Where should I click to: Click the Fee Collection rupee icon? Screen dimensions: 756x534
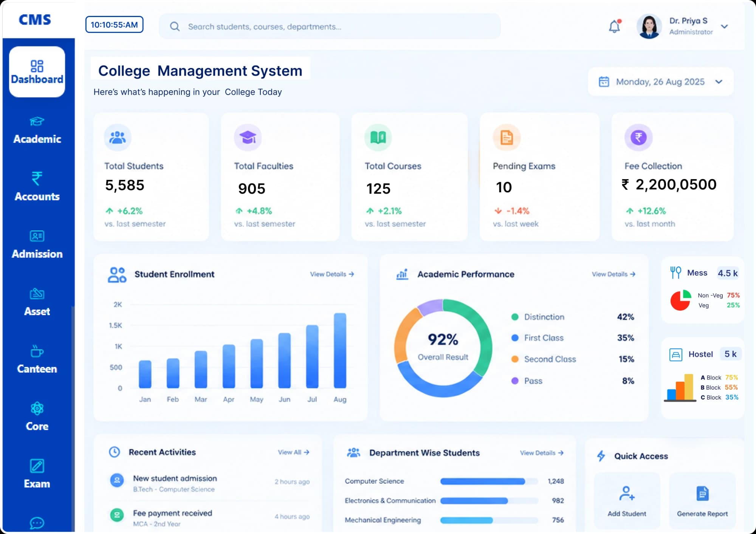(638, 138)
